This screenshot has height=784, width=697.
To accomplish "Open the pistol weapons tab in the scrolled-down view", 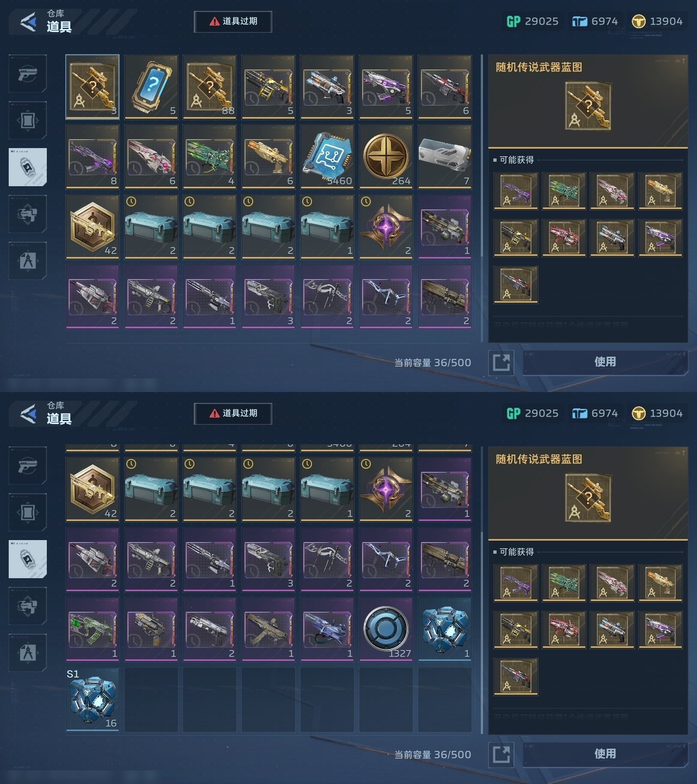I will 28,465.
